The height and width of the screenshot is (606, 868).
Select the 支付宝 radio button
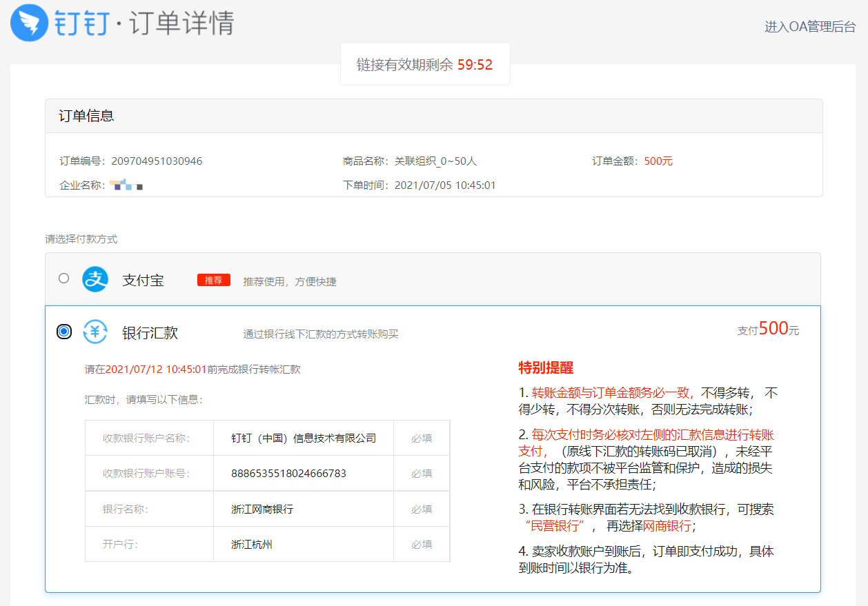pyautogui.click(x=64, y=278)
